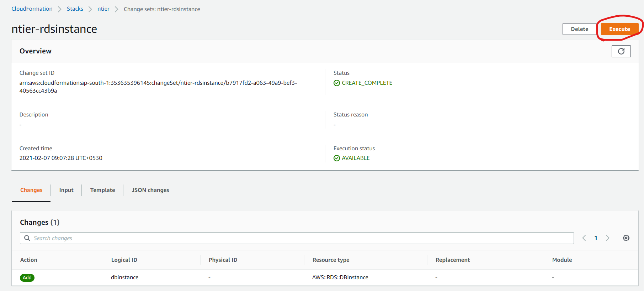Click the AVAILABLE execution status text
Screen dimensions: 644x291
coord(356,158)
